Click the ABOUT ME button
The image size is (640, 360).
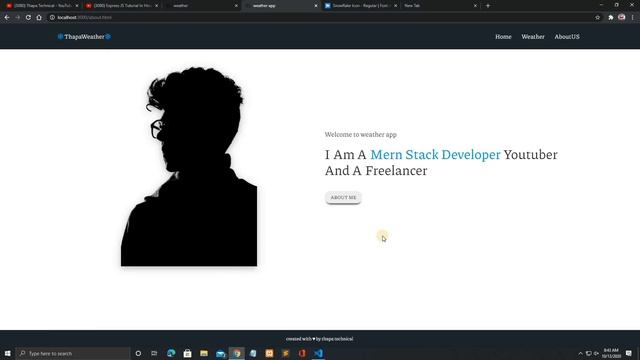(343, 198)
